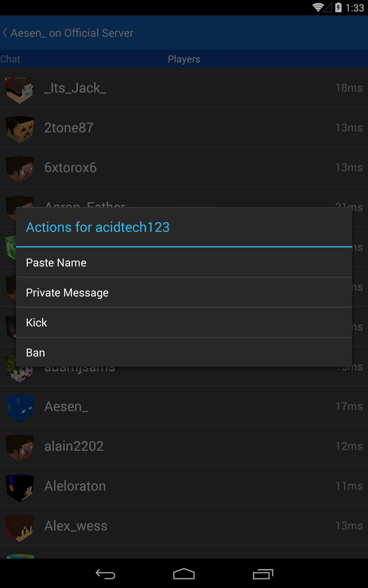
Task: Tap the Aesen_ on Official Server title
Action: pyautogui.click(x=72, y=33)
